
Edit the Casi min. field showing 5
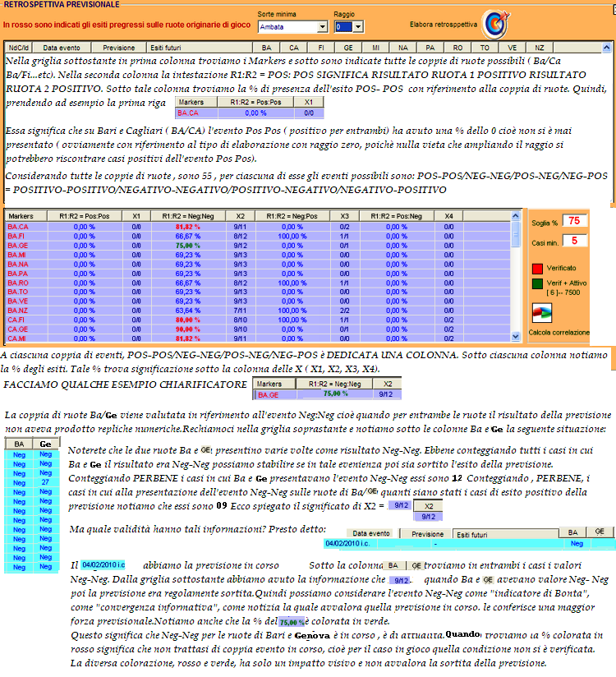[x=575, y=241]
